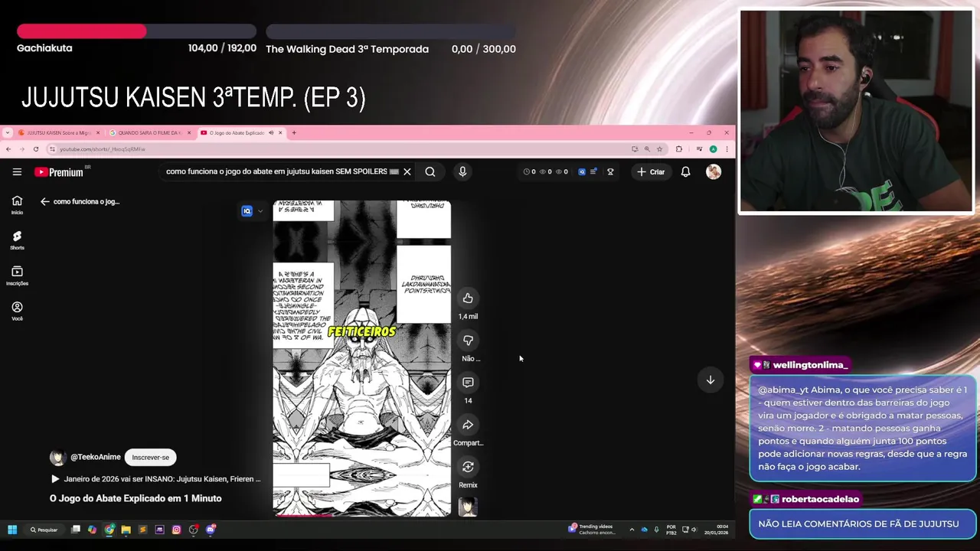Close the JUJUTSU KAISEN Sobre tab
980x551 pixels.
click(98, 133)
